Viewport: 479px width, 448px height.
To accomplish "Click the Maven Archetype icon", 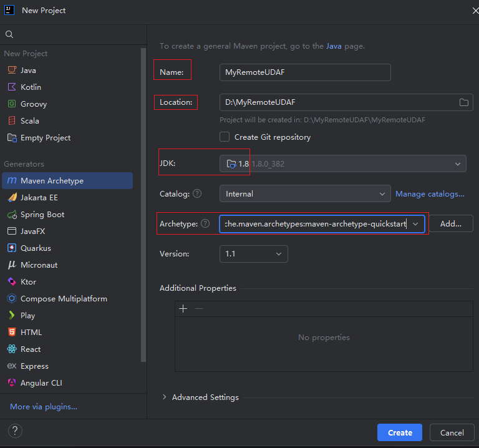I will 12,180.
